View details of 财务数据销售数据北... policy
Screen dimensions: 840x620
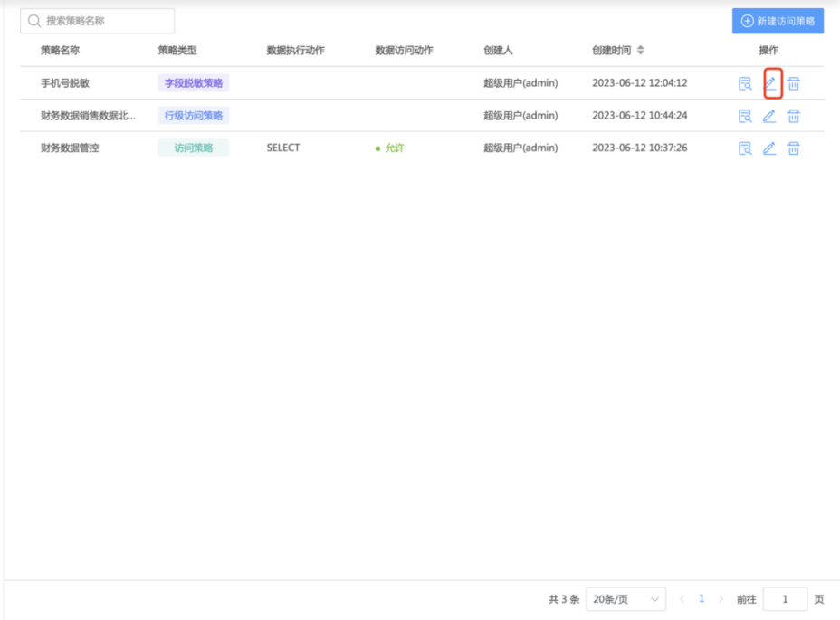pyautogui.click(x=745, y=116)
